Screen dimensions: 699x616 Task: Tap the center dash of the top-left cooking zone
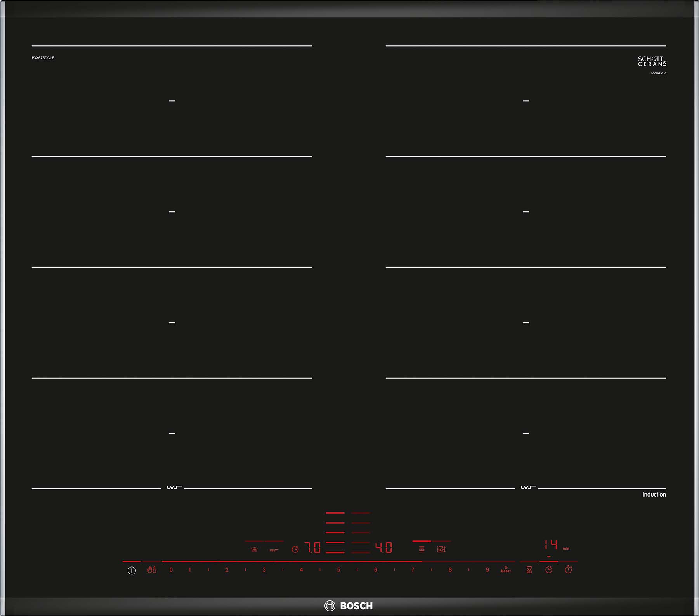[x=172, y=101]
